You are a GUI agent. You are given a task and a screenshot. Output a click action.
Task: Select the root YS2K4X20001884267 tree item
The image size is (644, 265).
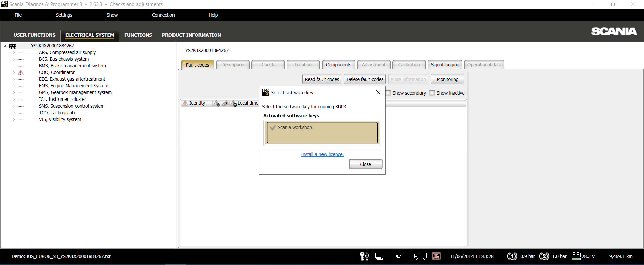click(52, 46)
